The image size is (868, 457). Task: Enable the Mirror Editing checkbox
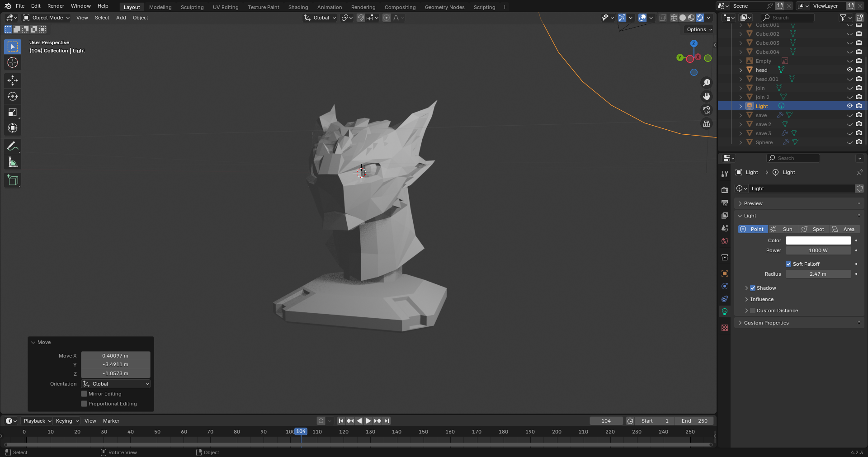(x=84, y=394)
